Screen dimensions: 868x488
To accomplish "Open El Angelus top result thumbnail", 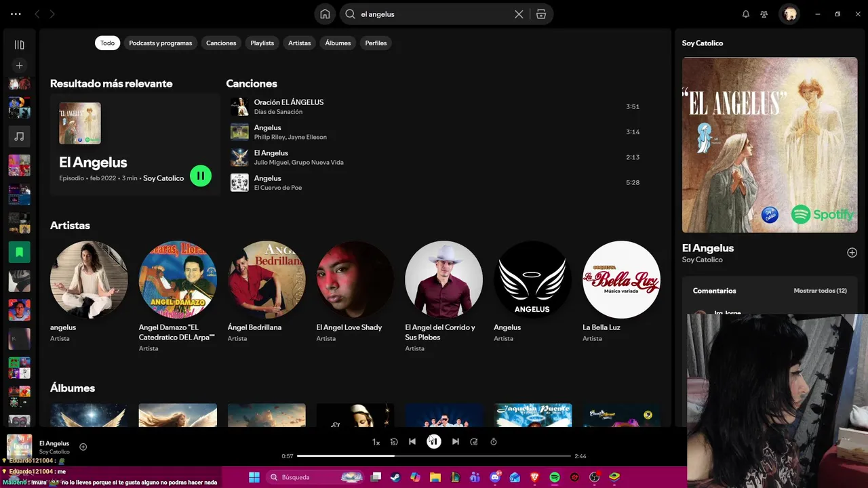I will point(80,123).
